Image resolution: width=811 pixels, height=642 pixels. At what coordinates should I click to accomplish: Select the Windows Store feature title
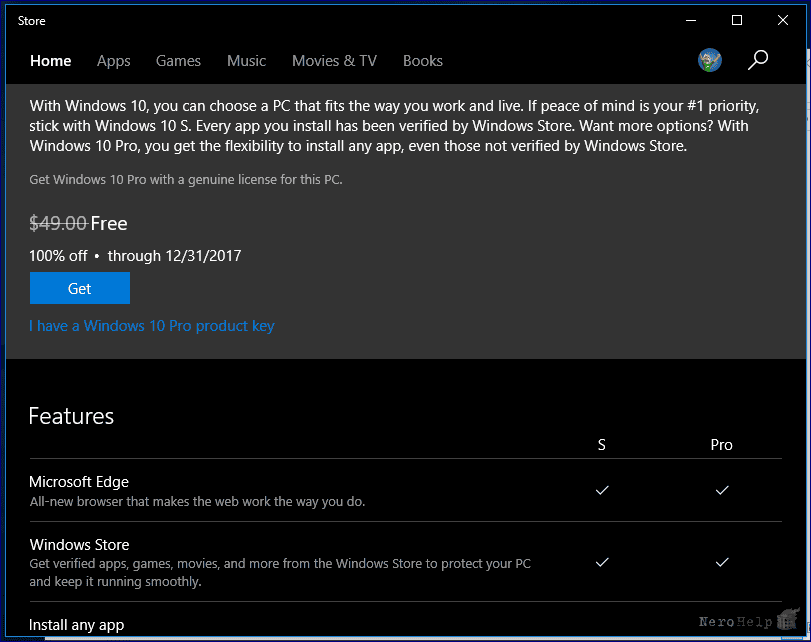[x=79, y=545]
